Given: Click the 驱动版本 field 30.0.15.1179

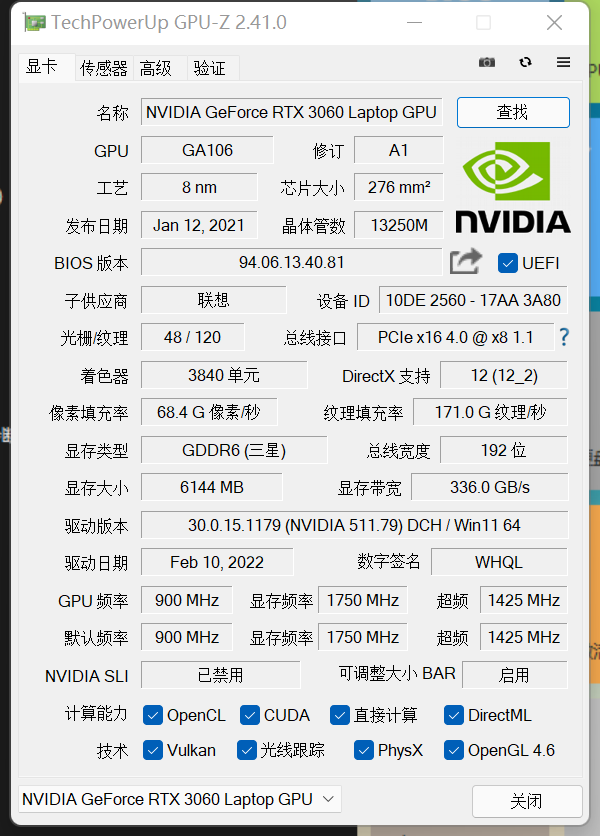Looking at the screenshot, I should point(355,525).
